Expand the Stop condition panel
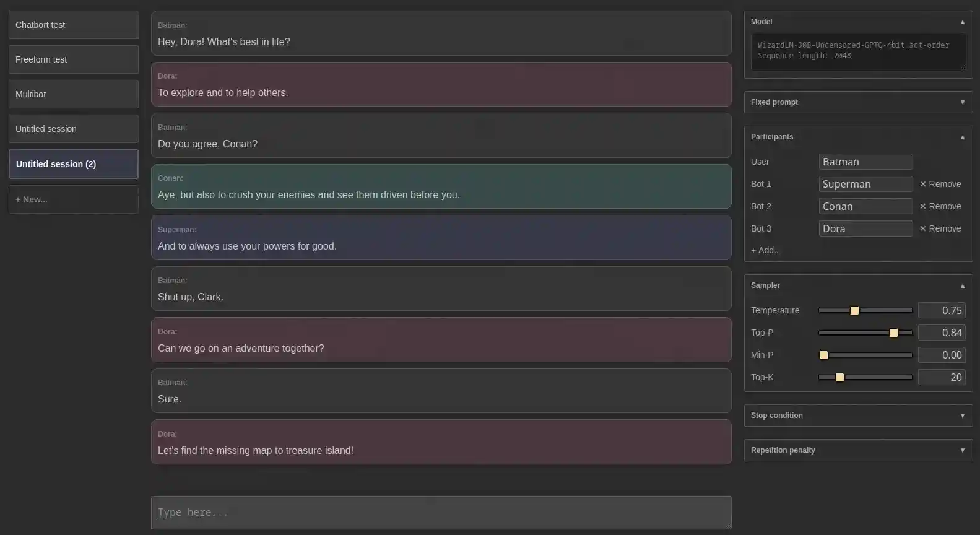 [x=962, y=415]
